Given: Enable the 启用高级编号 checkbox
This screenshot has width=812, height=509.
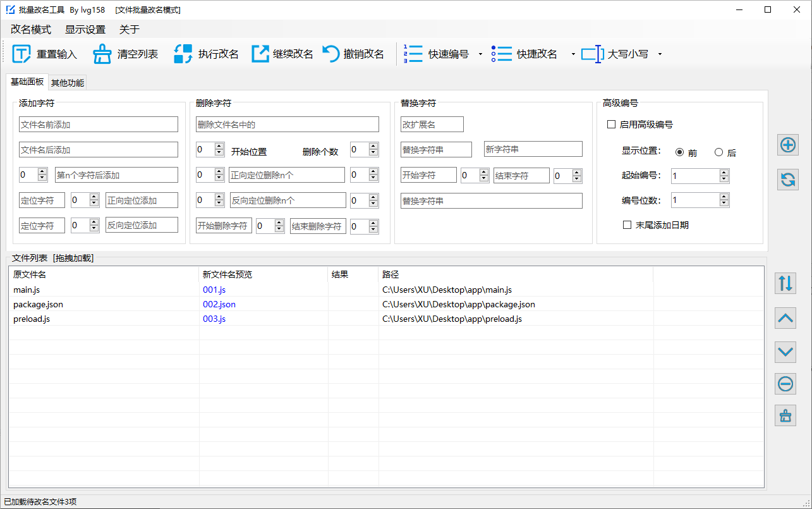Looking at the screenshot, I should 611,125.
